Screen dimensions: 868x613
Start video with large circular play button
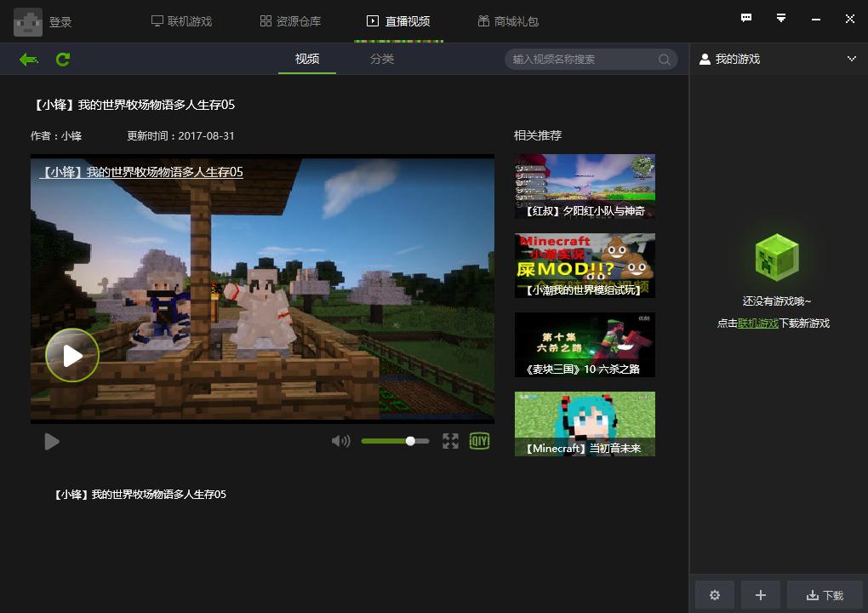(72, 356)
